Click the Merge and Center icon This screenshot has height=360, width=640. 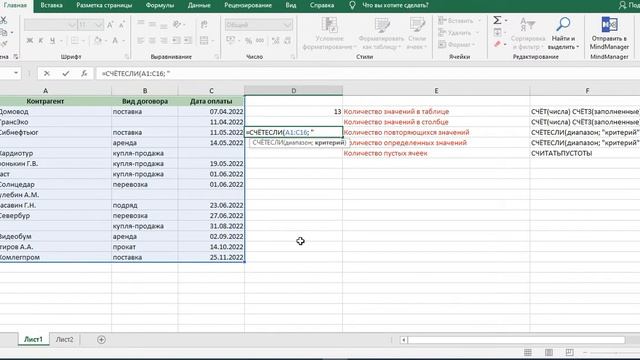tap(204, 40)
